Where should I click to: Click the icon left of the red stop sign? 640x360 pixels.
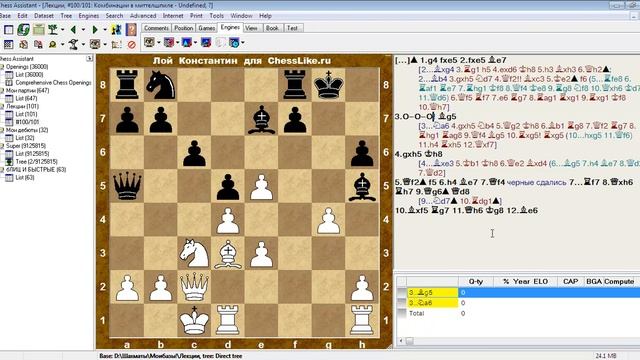pos(116,44)
